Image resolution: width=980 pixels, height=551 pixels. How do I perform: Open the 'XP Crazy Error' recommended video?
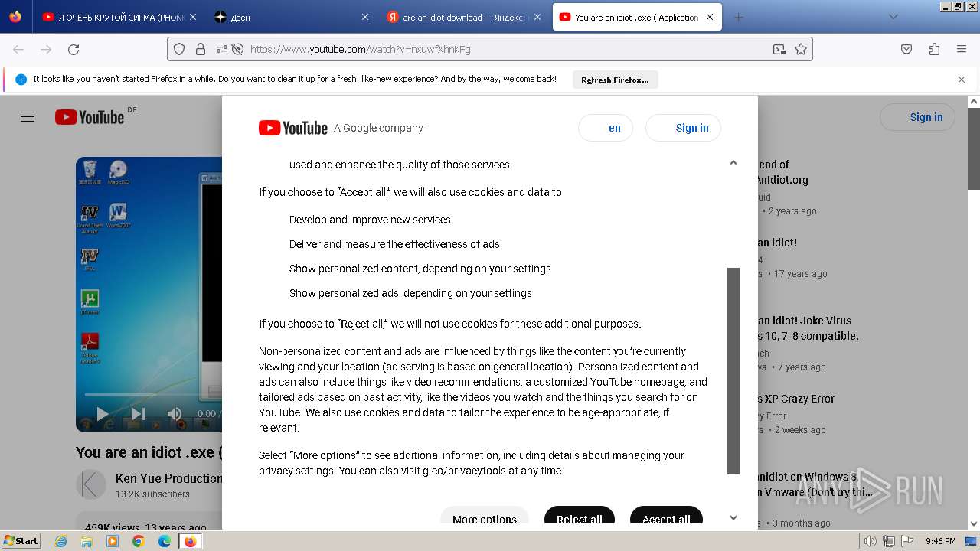(795, 399)
